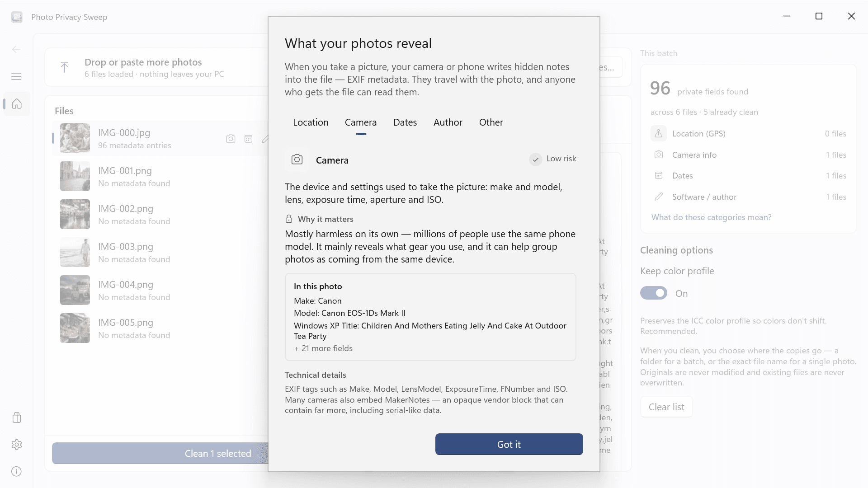The width and height of the screenshot is (868, 488).
Task: Click the '96 metadata entries' label
Action: [x=135, y=145]
